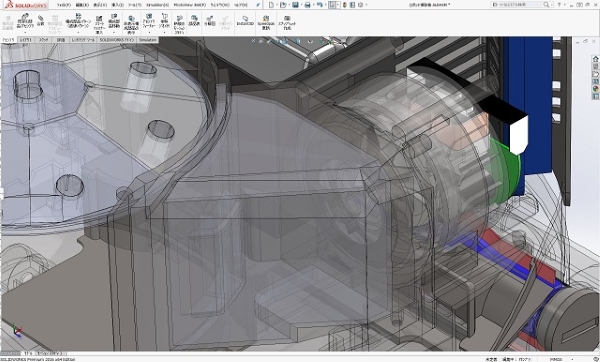Open the Smart Fasteners insert tool
The width and height of the screenshot is (600, 362).
tap(99, 18)
